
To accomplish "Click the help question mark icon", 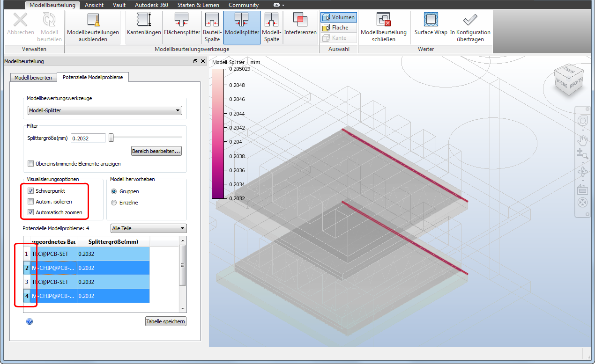I will 30,321.
